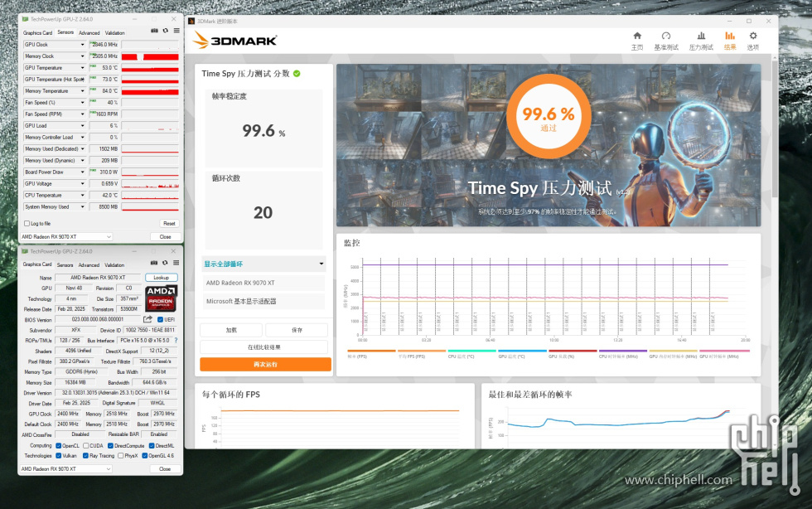
Task: Click the Driver Version field
Action: pos(115,393)
